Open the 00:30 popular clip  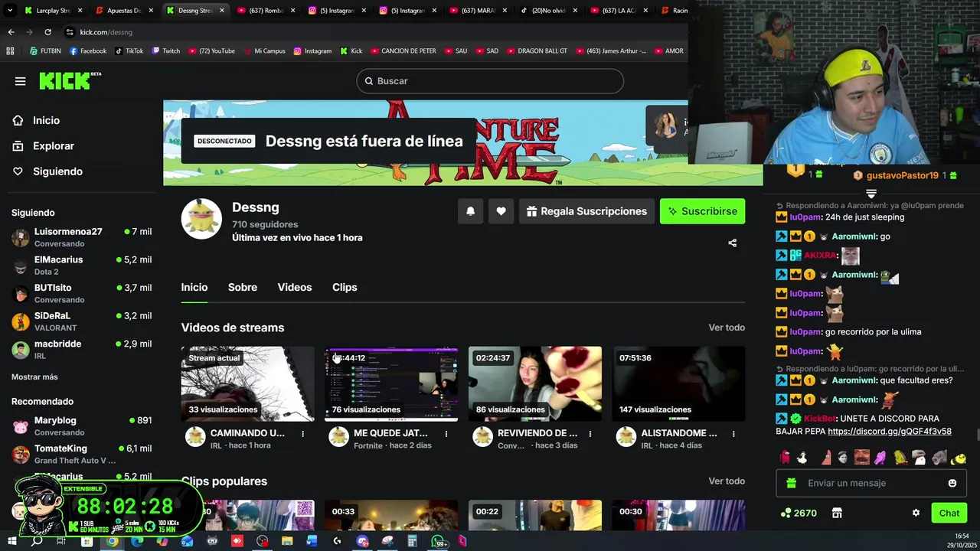[x=678, y=515]
